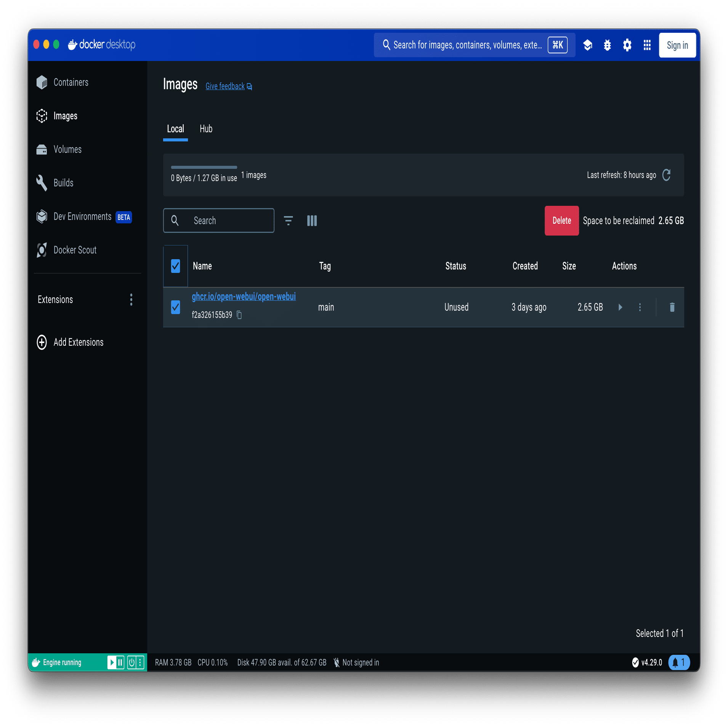The width and height of the screenshot is (728, 728).
Task: Open the notifications bell badge
Action: click(679, 662)
